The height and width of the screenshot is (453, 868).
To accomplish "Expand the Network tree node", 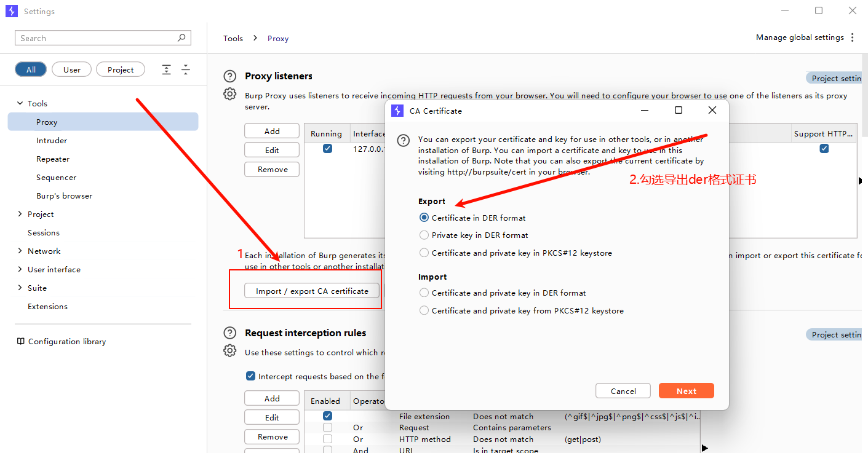I will [x=20, y=251].
